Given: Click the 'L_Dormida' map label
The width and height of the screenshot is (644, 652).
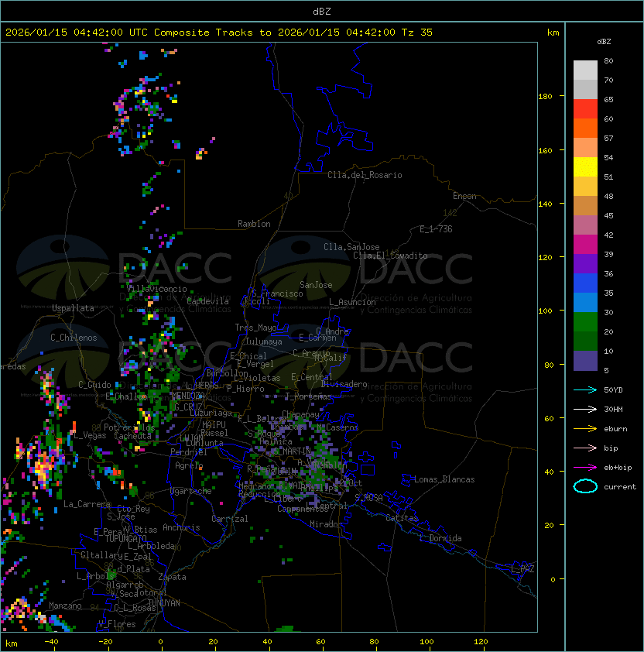Looking at the screenshot, I should (440, 538).
